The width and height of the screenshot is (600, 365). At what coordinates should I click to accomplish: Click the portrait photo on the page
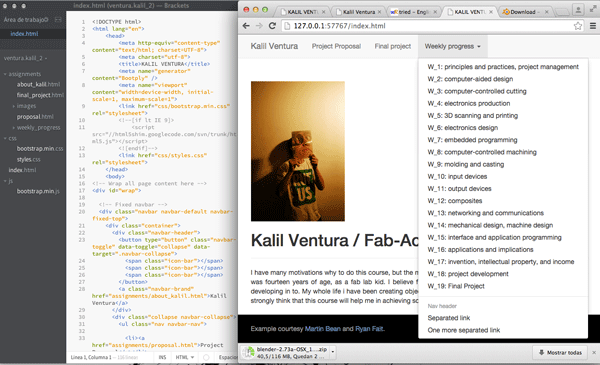click(x=298, y=151)
